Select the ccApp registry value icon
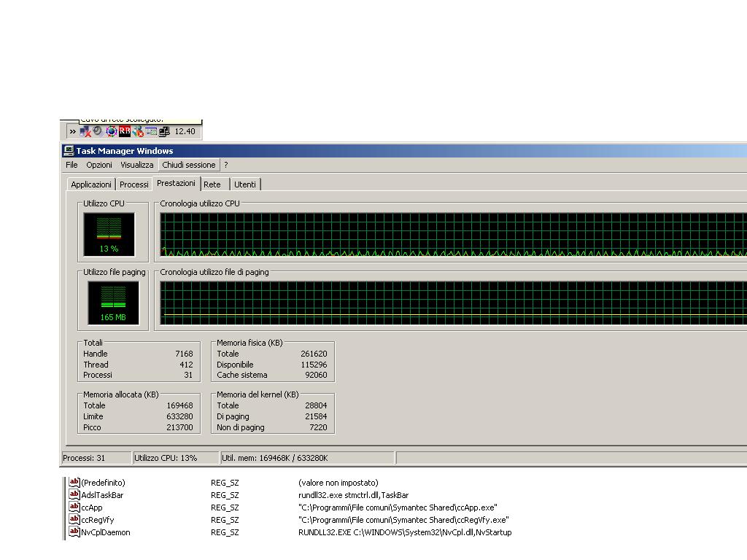 coord(74,507)
